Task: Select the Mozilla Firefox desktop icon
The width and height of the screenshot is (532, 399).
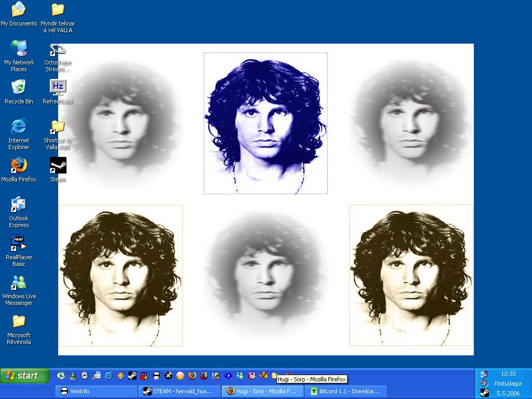Action: coord(19,170)
